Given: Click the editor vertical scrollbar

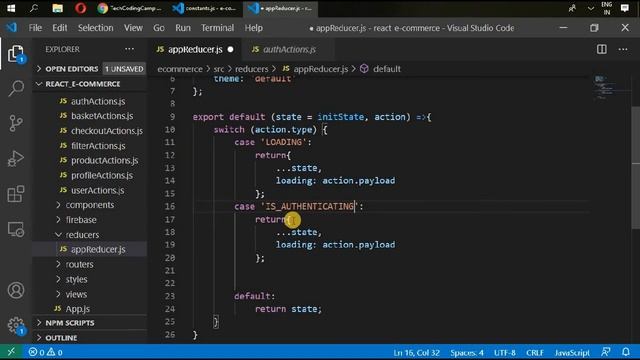Looking at the screenshot, I should pyautogui.click(x=636, y=167).
